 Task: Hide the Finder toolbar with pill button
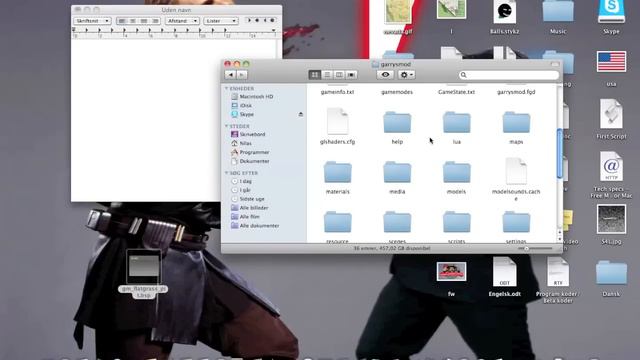555,64
